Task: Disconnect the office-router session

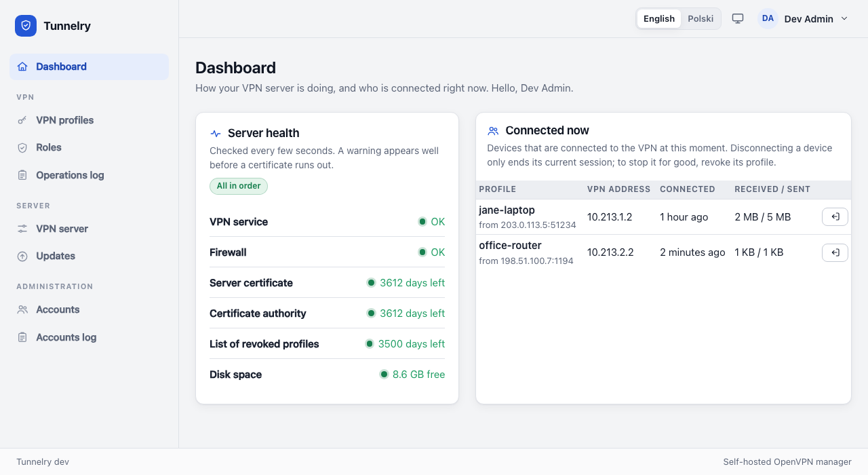Action: coord(835,252)
